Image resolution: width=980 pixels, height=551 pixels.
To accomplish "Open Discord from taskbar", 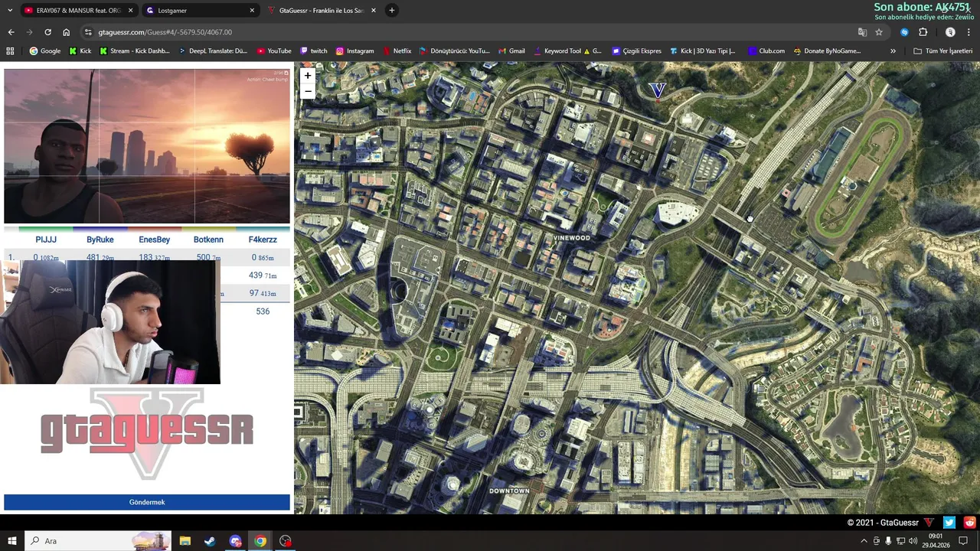I will pyautogui.click(x=235, y=541).
